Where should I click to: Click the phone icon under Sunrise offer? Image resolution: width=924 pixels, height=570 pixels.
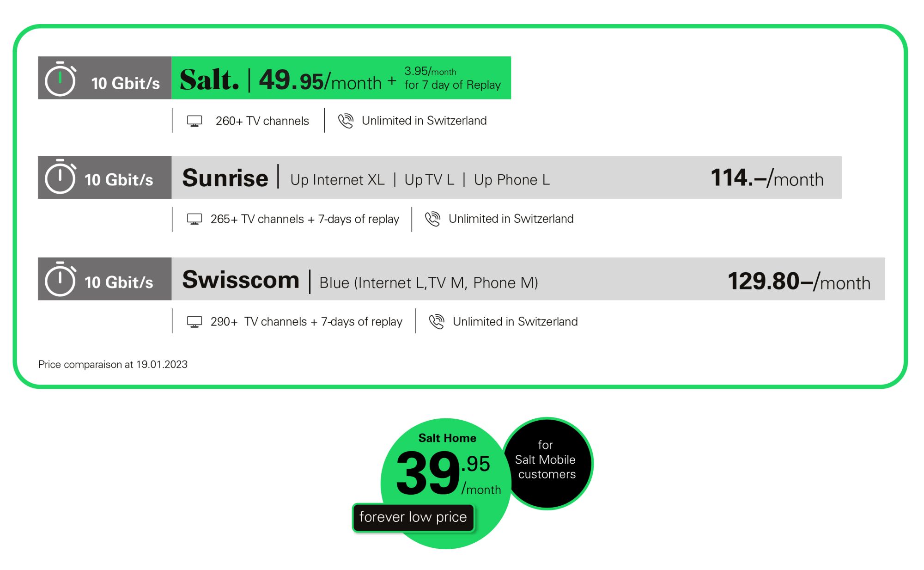(x=432, y=219)
